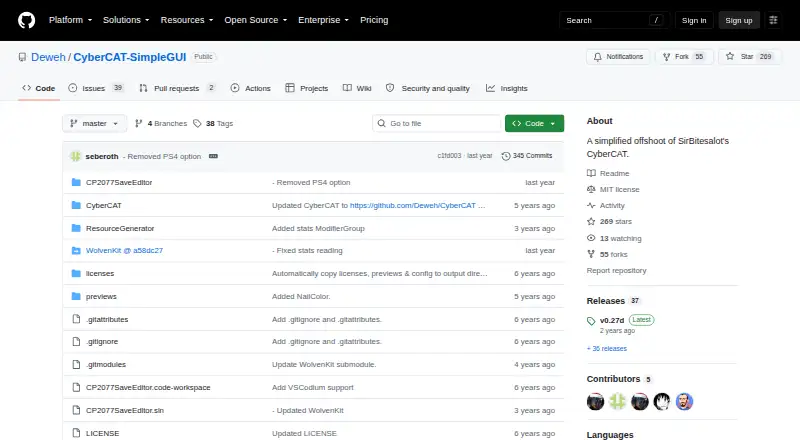Open the Platform dropdown menu

pos(70,20)
